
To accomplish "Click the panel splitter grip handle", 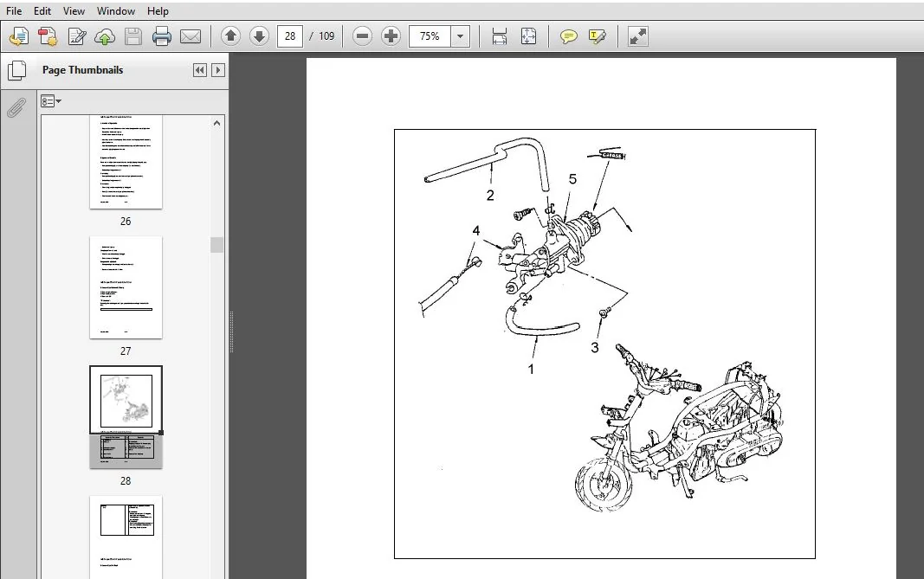I will point(231,331).
